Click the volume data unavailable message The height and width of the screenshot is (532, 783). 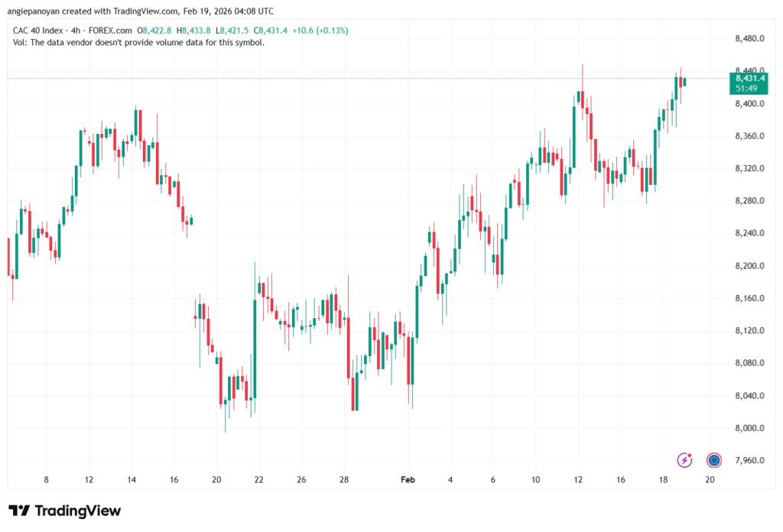pos(139,42)
